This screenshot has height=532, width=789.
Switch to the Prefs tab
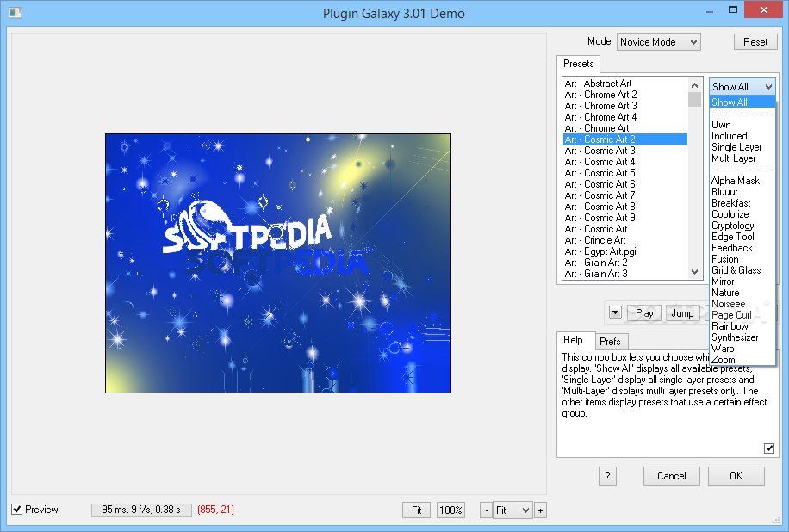click(611, 342)
